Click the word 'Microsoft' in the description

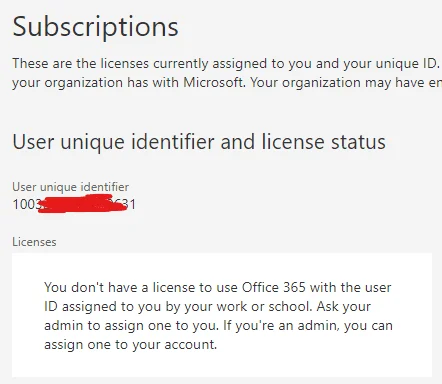click(214, 82)
